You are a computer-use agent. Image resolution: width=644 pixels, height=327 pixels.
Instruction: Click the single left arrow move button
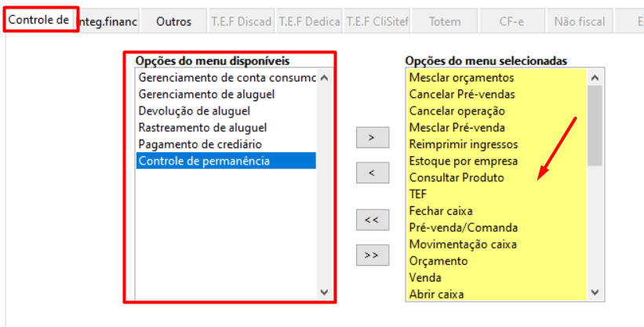click(372, 173)
